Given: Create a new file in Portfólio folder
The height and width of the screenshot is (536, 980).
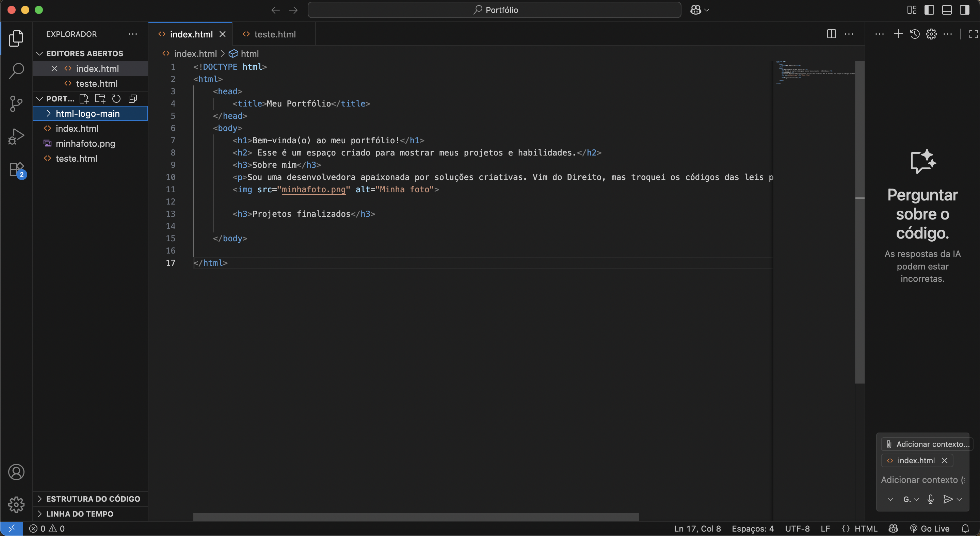Looking at the screenshot, I should pyautogui.click(x=84, y=99).
